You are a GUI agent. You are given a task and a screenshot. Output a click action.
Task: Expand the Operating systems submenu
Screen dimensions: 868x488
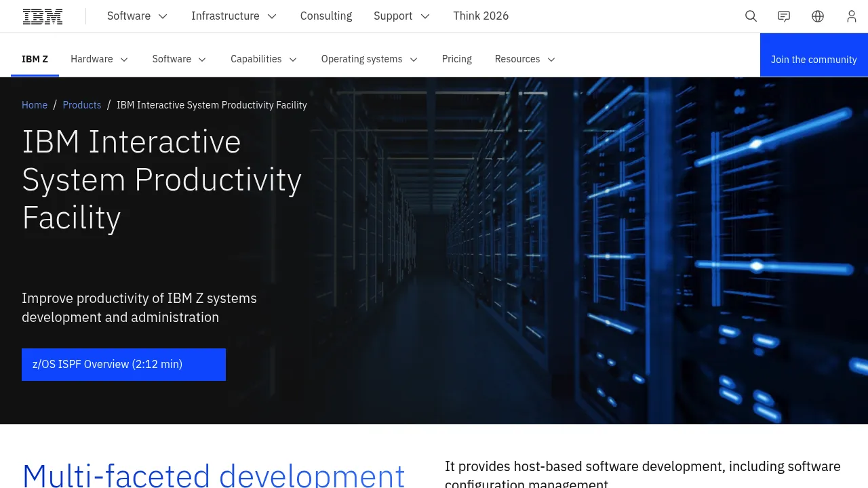pos(370,59)
